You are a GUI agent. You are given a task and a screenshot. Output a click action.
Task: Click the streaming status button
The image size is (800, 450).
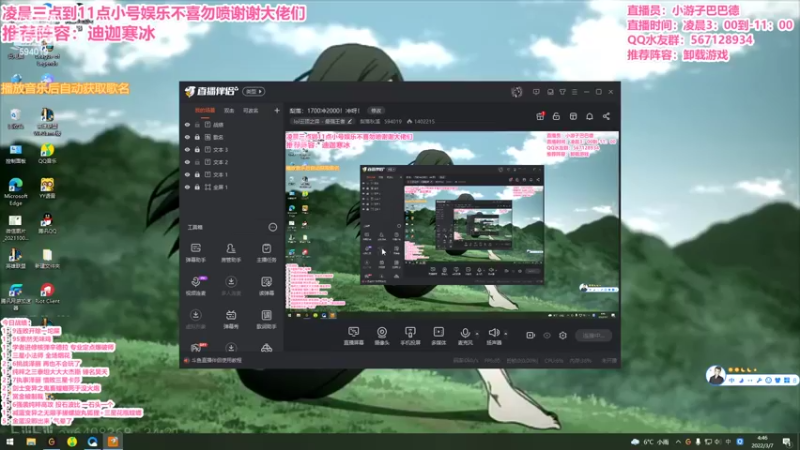click(x=593, y=335)
